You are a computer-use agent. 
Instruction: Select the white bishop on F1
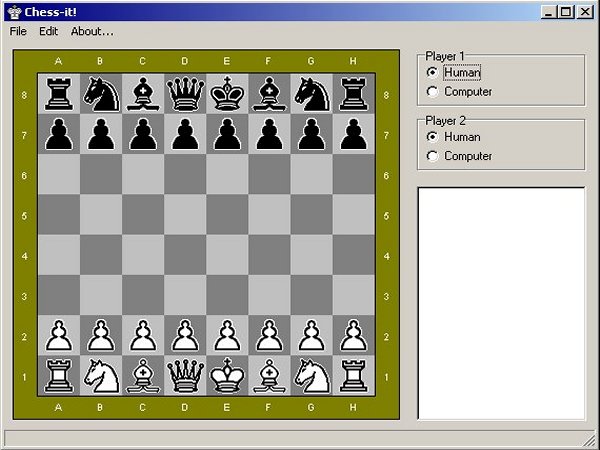269,375
